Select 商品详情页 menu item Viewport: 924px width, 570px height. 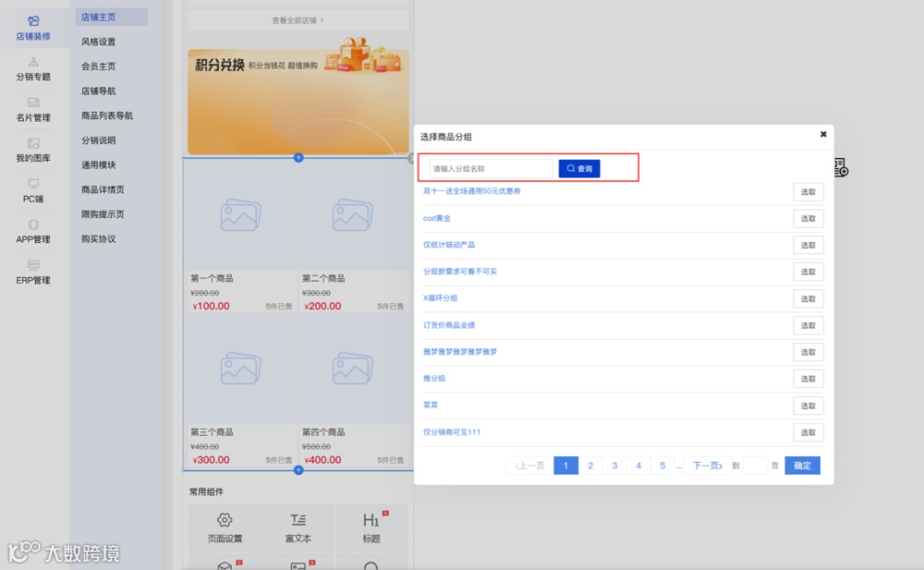pos(103,190)
